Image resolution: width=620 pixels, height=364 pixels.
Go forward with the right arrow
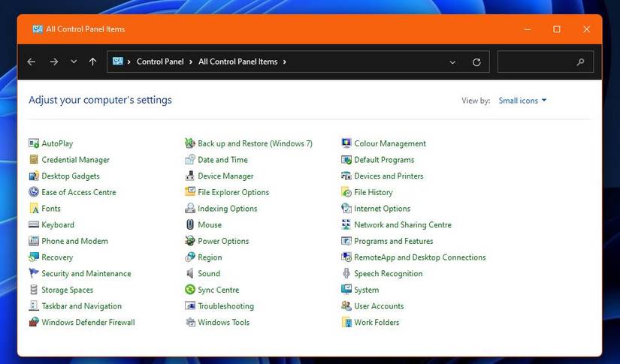coord(54,62)
